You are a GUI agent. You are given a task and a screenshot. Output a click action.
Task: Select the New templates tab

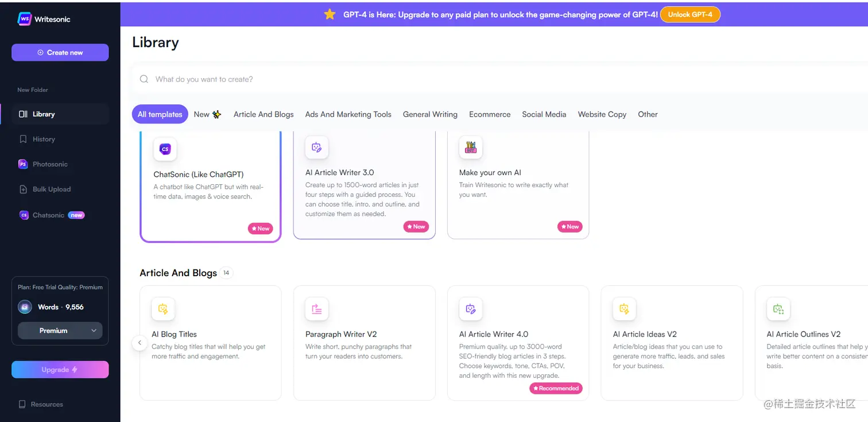coord(207,114)
